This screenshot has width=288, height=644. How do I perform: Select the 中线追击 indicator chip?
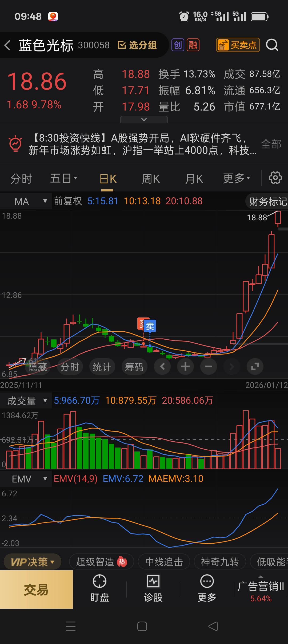coord(164,562)
